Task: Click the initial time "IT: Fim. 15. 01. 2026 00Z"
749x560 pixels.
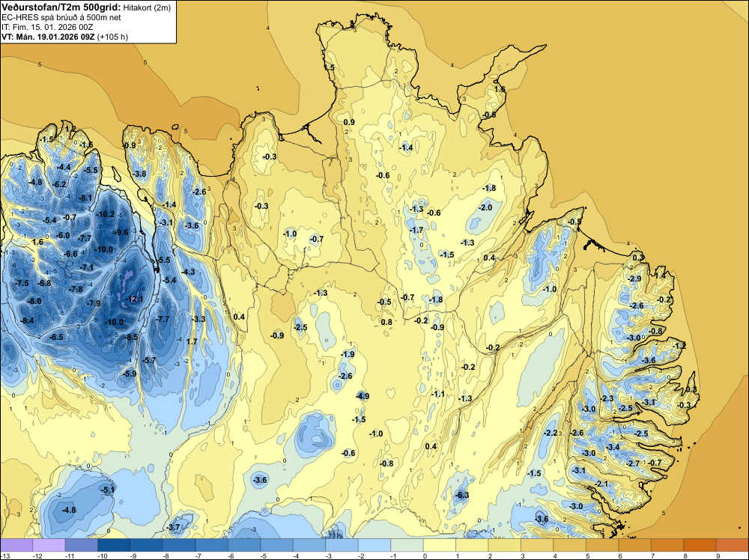Action: pos(47,27)
